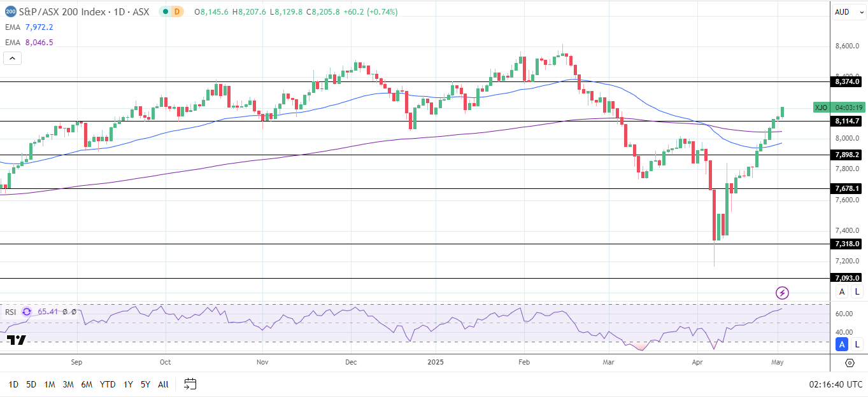The width and height of the screenshot is (868, 397).
Task: Select the 5Y time range
Action: click(145, 384)
